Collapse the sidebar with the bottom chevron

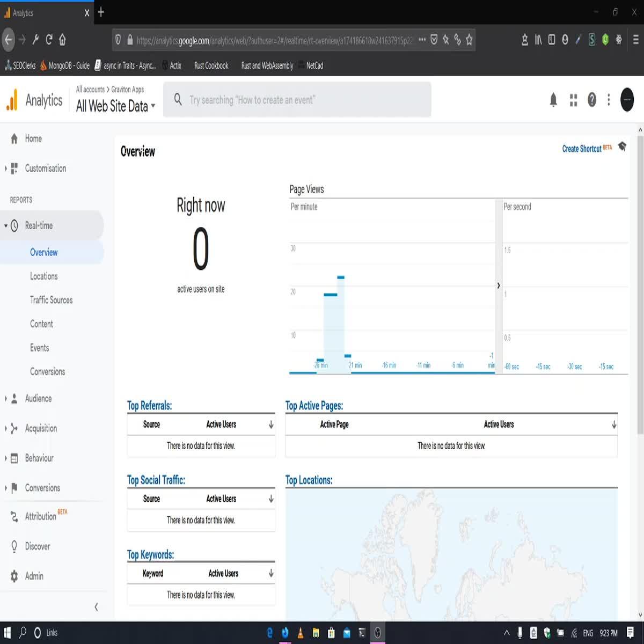point(96,607)
